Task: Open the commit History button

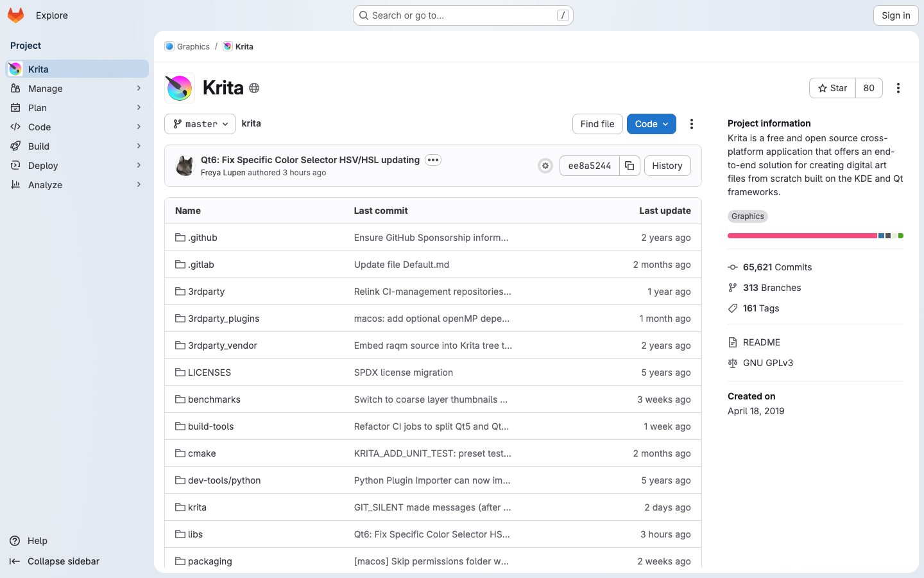Action: point(667,166)
